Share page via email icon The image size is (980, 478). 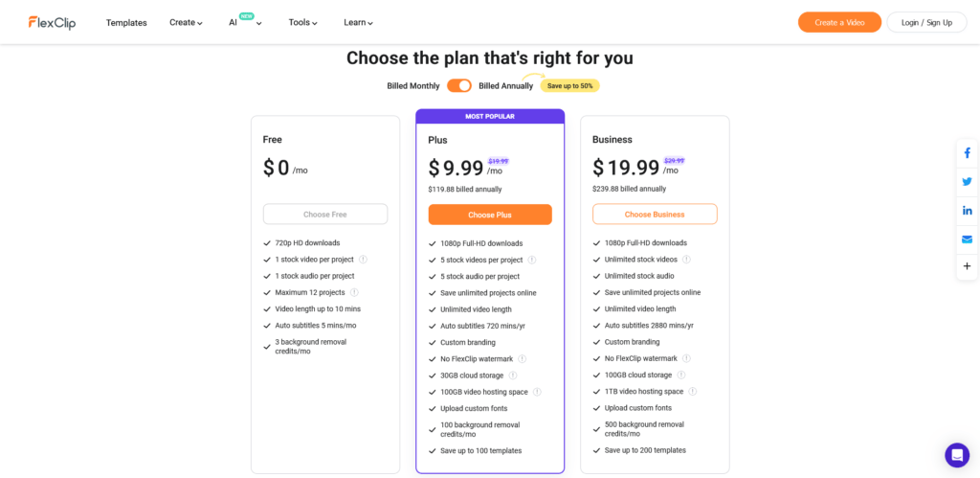point(967,239)
